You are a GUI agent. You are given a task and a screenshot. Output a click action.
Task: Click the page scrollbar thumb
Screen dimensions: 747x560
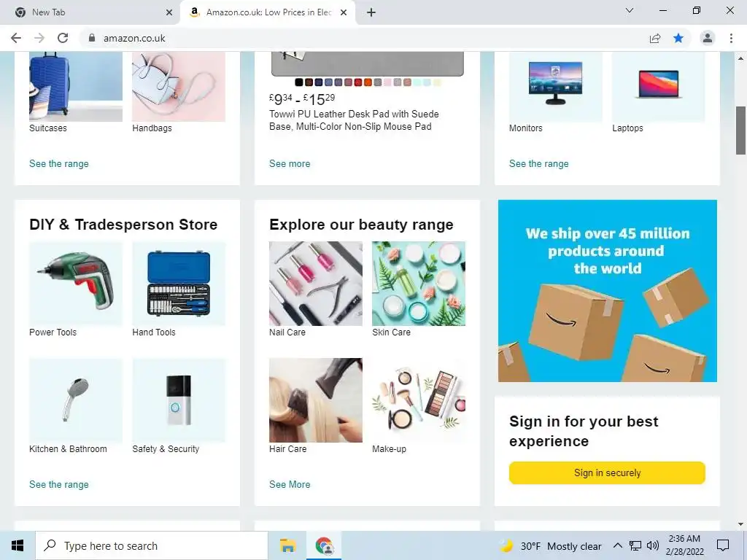(x=740, y=130)
